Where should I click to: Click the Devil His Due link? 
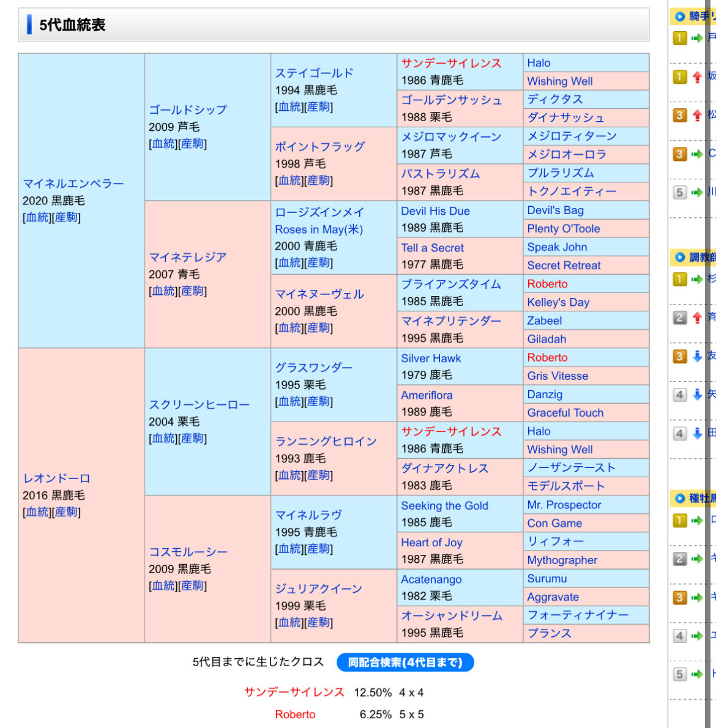435,211
